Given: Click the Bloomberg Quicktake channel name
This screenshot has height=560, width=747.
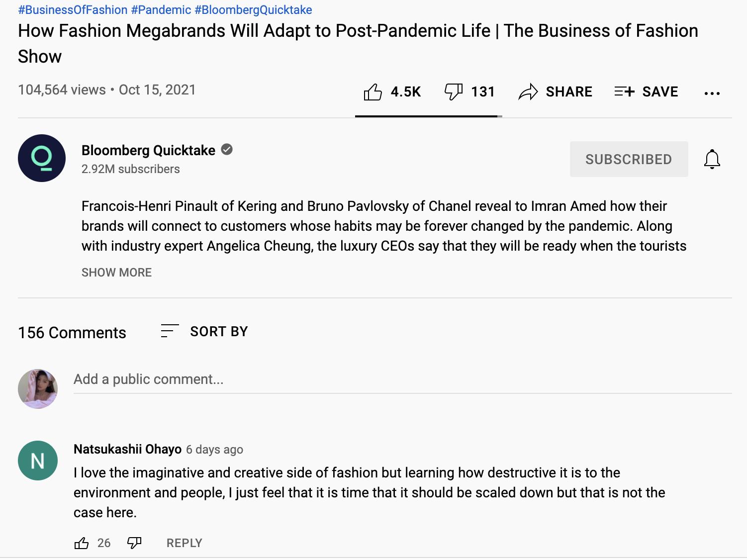Looking at the screenshot, I should (148, 150).
